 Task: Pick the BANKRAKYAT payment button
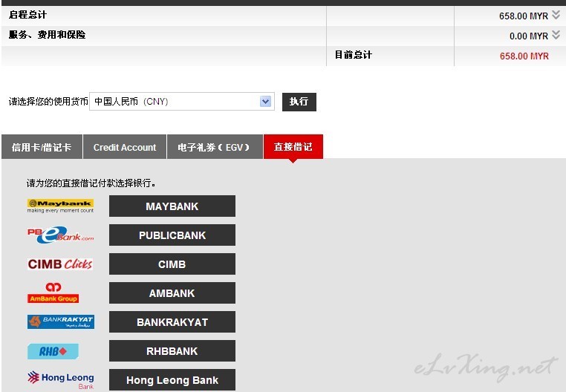click(172, 322)
